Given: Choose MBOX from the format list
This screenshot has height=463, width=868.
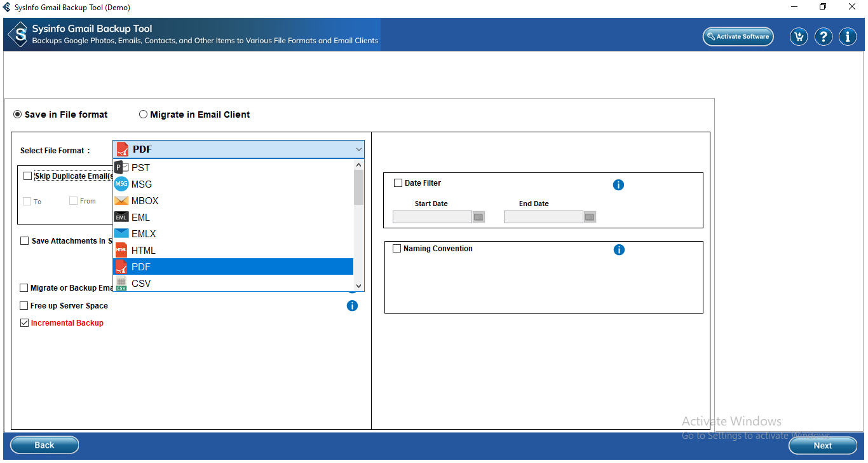Looking at the screenshot, I should click(145, 201).
